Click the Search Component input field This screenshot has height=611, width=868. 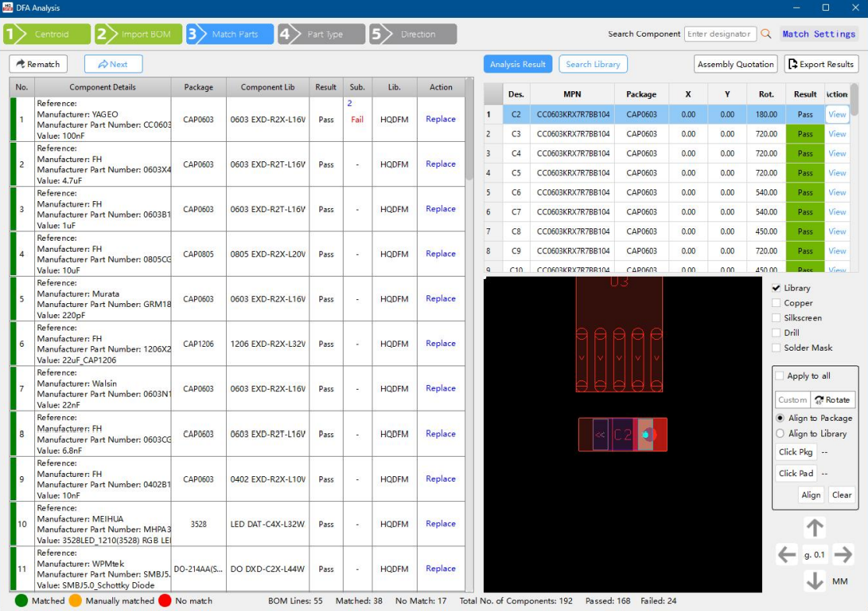tap(719, 34)
